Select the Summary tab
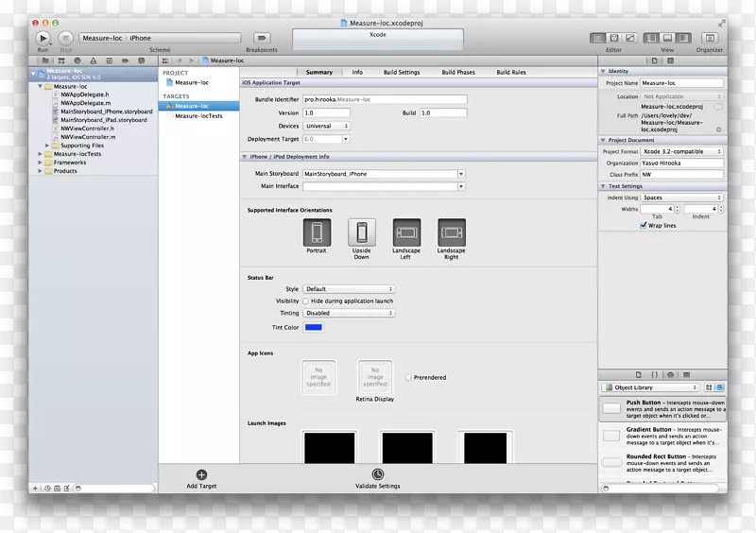 coord(319,72)
